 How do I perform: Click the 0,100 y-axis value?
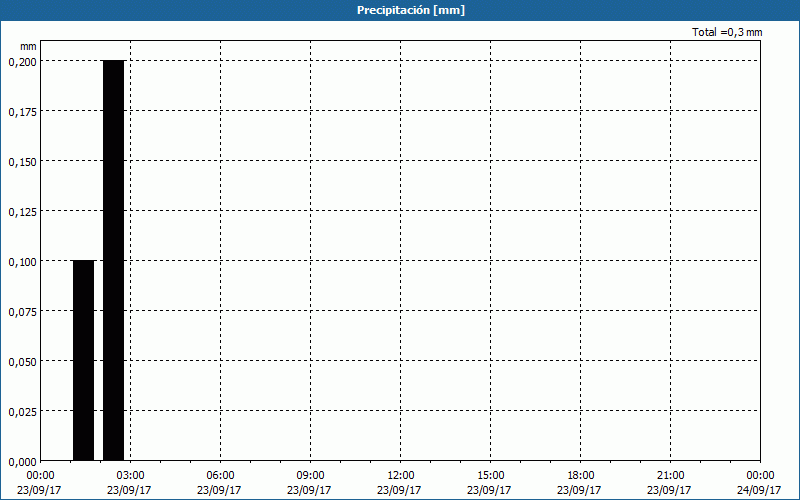22,262
